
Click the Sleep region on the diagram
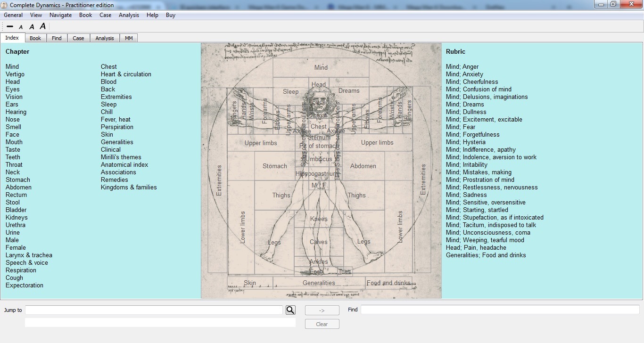pyautogui.click(x=290, y=91)
